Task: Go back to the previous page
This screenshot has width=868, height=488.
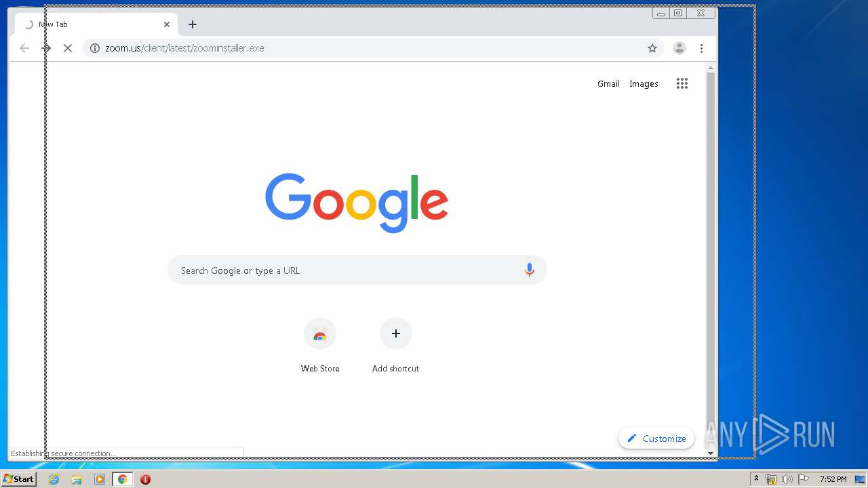Action: point(24,48)
